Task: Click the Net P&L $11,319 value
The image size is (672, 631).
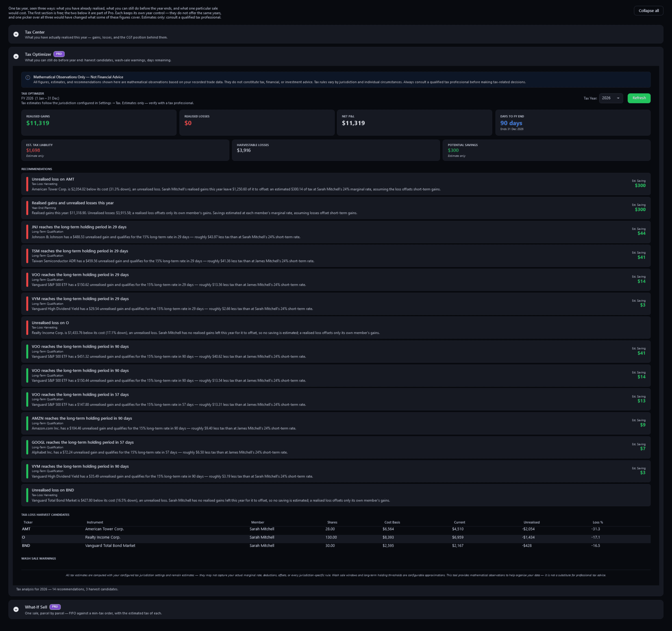Action: pos(353,123)
